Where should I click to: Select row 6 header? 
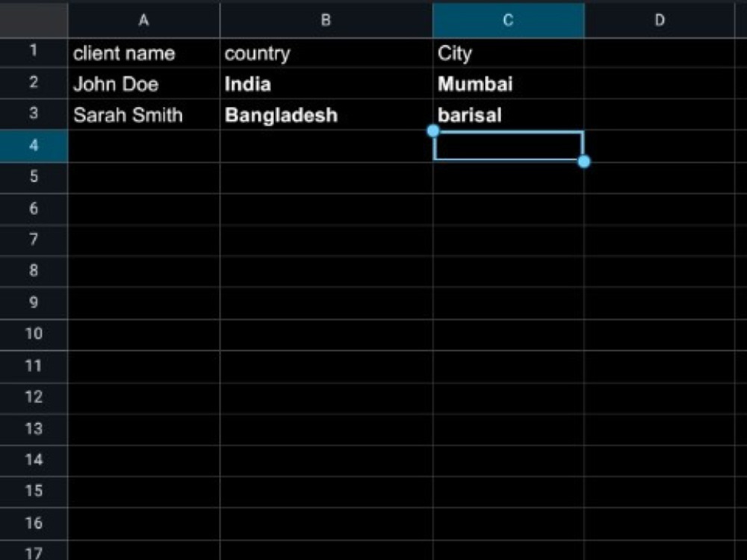point(34,208)
